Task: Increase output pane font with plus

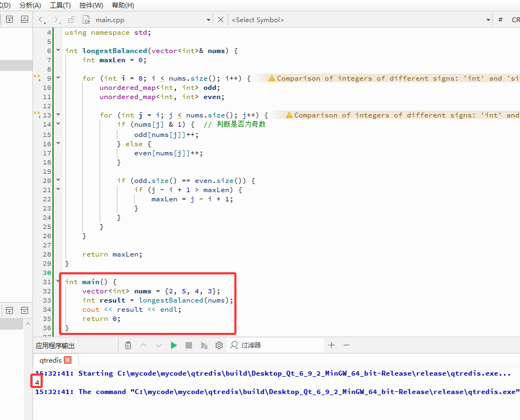Action: [331, 345]
